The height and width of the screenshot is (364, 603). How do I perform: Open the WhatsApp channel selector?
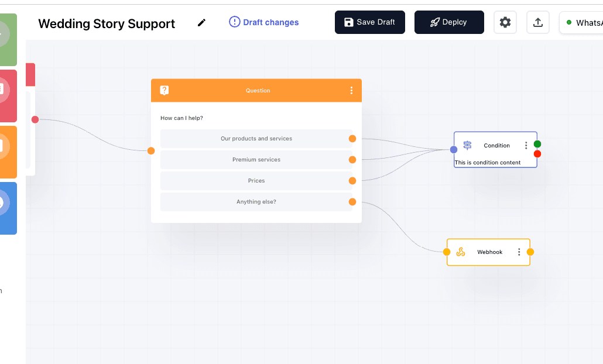(x=581, y=23)
